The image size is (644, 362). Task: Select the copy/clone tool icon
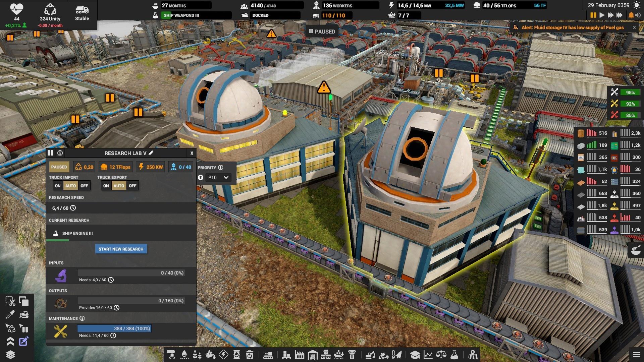pos(24,302)
